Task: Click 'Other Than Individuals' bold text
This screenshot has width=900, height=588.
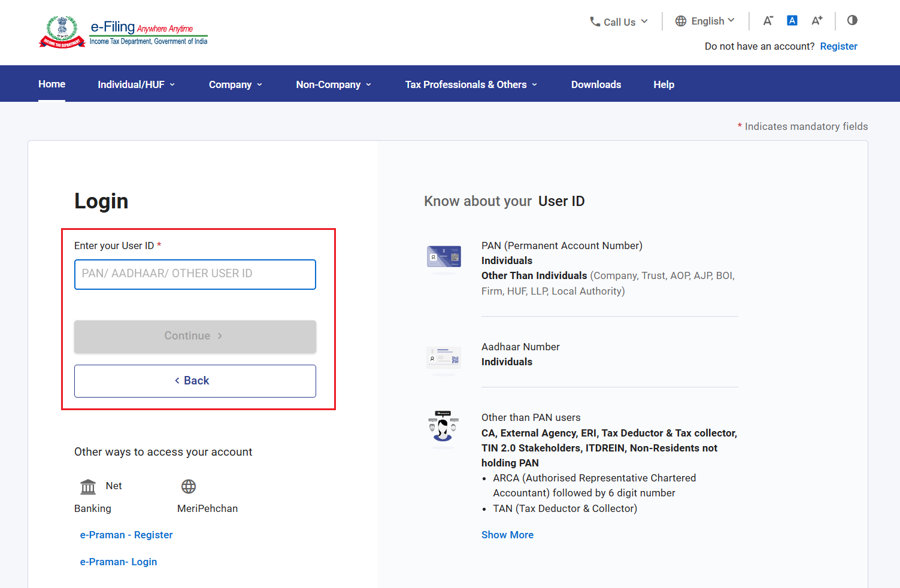Action: click(x=534, y=275)
